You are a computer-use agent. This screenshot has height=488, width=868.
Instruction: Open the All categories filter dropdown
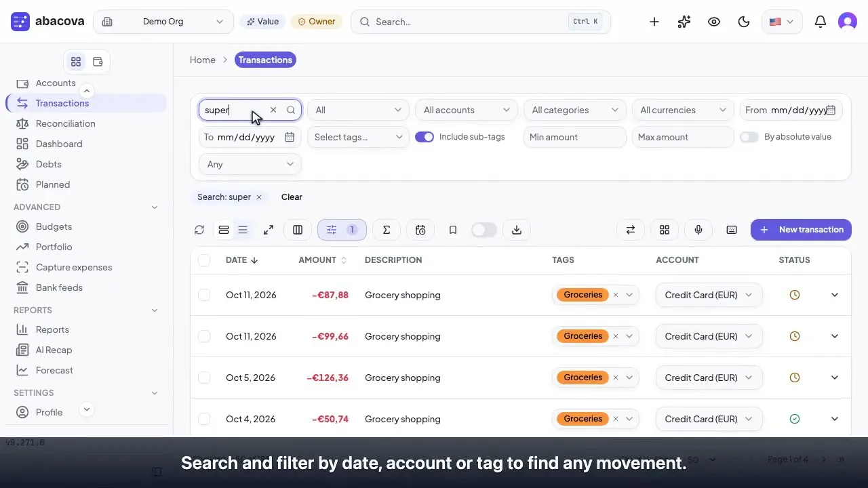tap(575, 110)
